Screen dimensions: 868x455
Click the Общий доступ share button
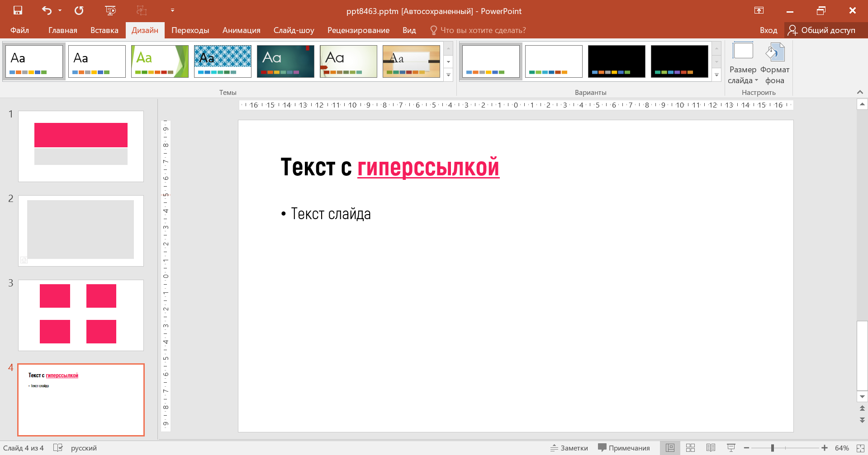click(822, 30)
